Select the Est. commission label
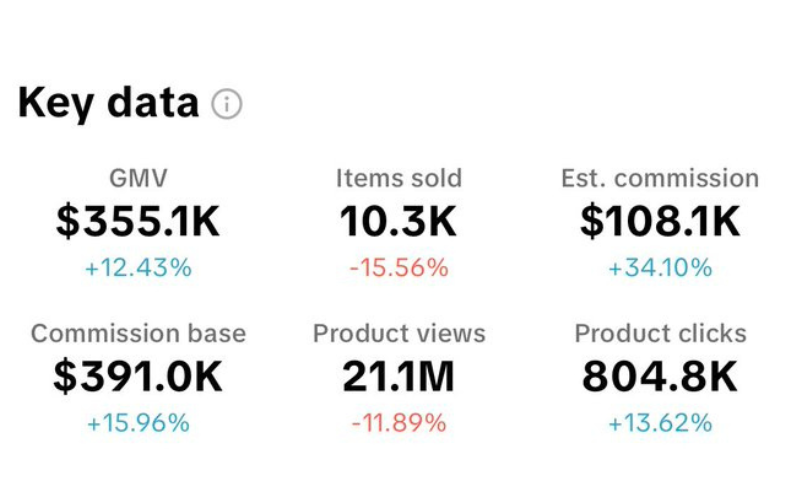 coord(660,179)
